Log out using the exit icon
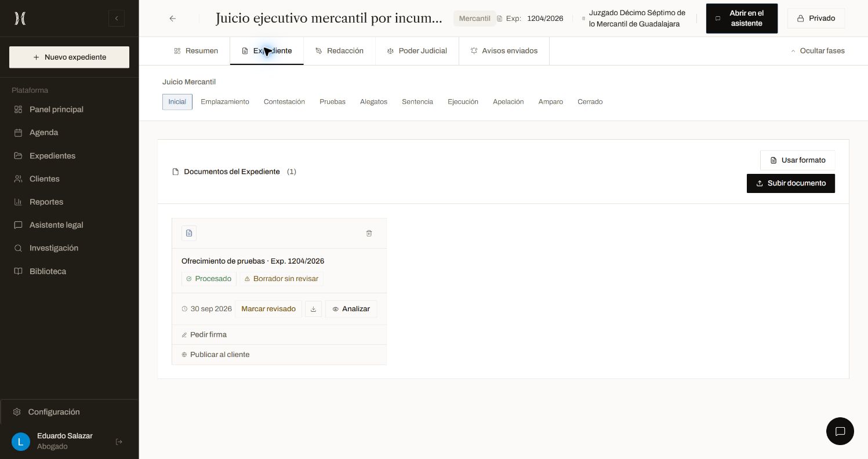 pos(119,442)
